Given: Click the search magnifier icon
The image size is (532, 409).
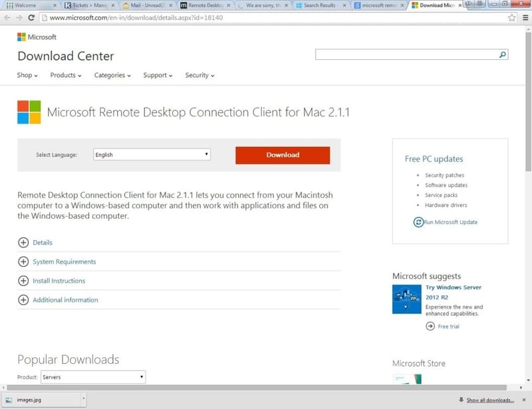Looking at the screenshot, I should point(503,55).
